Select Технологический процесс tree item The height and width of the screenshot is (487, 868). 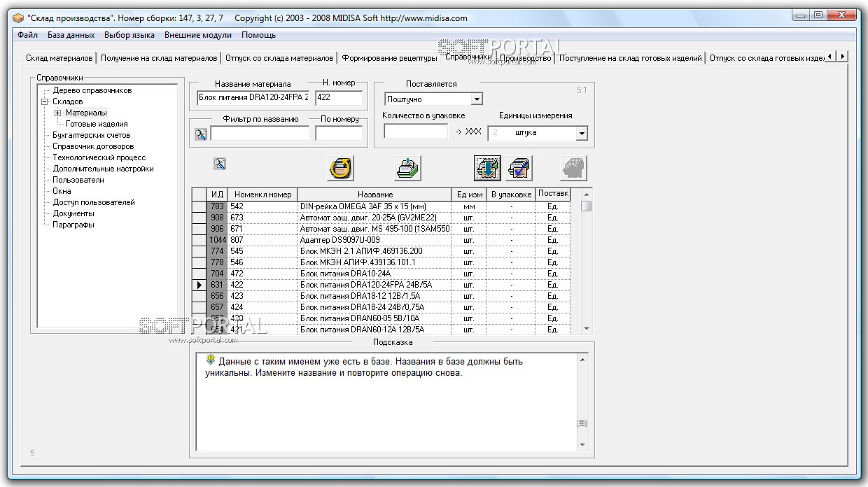(99, 157)
